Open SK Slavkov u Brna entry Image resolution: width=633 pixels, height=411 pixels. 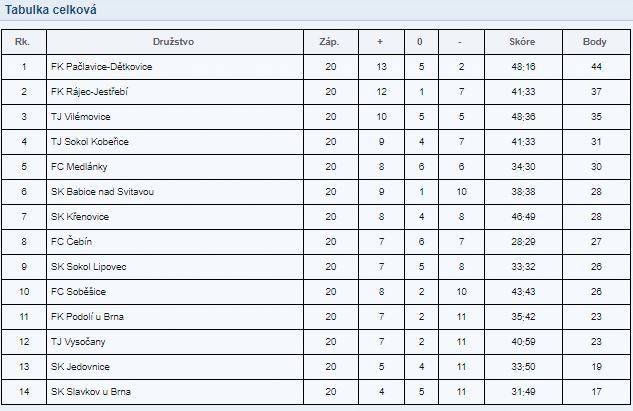coord(90,392)
